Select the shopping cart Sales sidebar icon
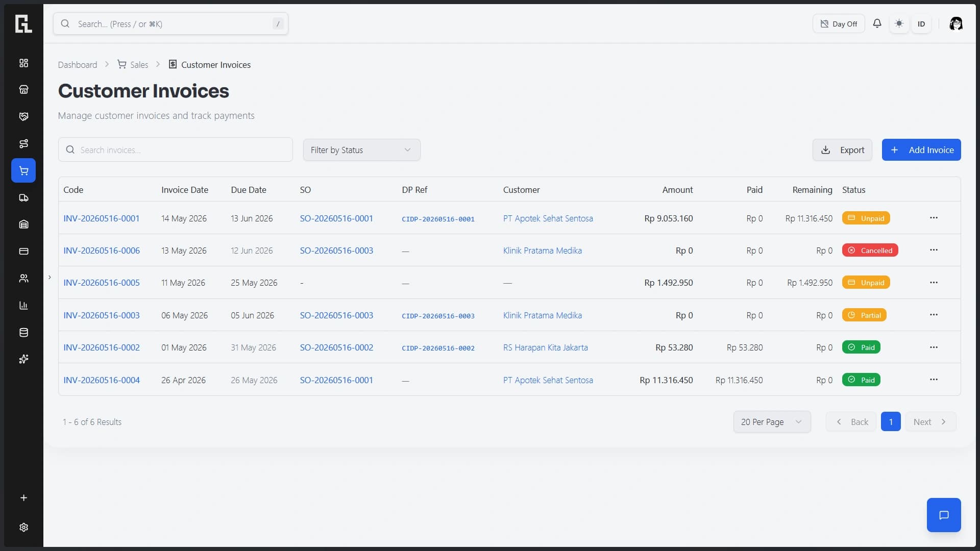The height and width of the screenshot is (551, 980). [x=23, y=170]
